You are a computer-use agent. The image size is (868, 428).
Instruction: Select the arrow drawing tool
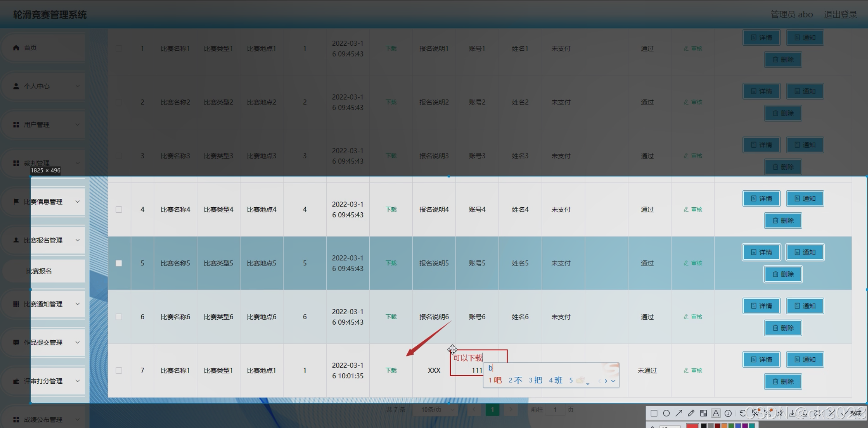pyautogui.click(x=679, y=413)
